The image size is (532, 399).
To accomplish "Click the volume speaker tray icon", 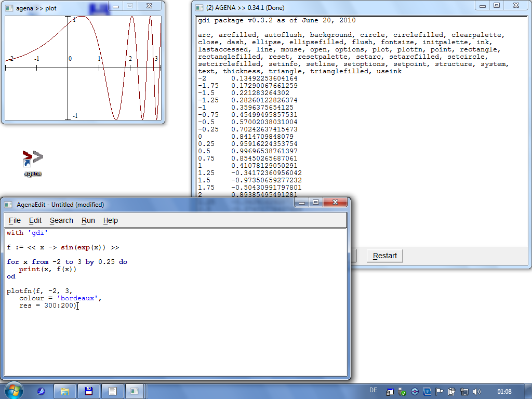I will click(477, 391).
